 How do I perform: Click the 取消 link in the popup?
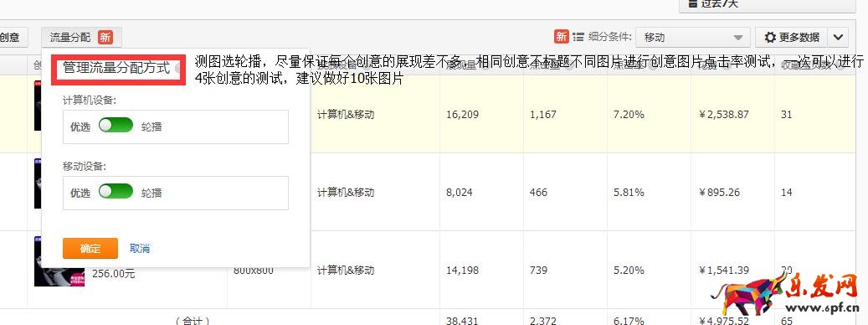(x=140, y=249)
